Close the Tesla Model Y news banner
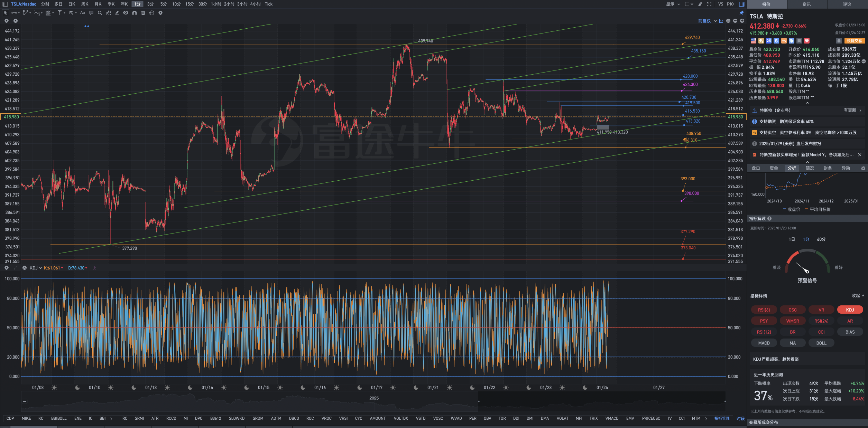Image resolution: width=868 pixels, height=428 pixels. point(860,155)
